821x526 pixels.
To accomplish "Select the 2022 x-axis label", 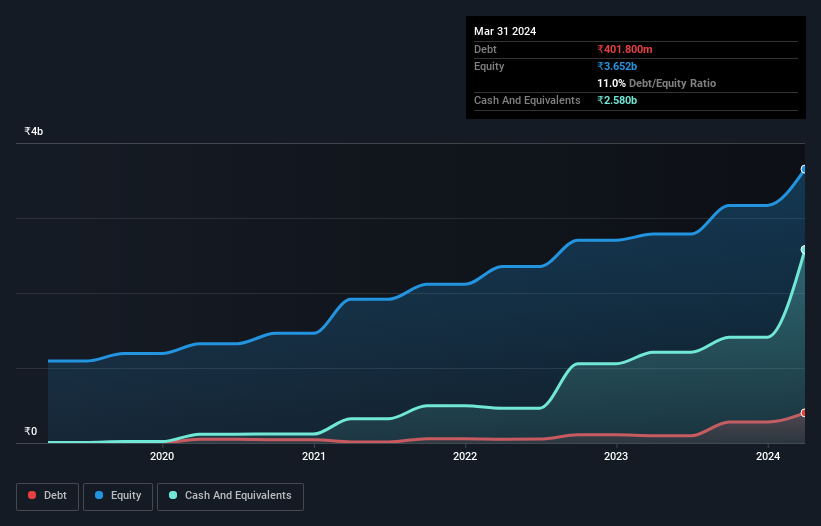I will tap(465, 456).
